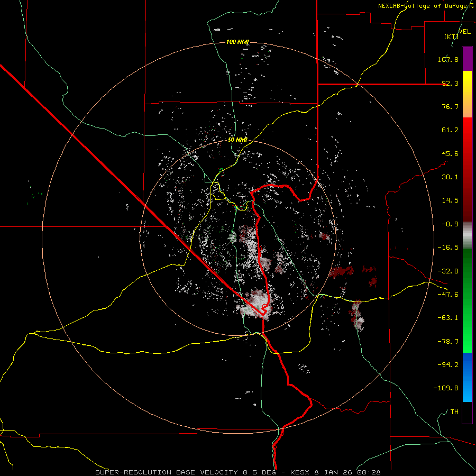Select the -109.8 legend value

(446, 388)
